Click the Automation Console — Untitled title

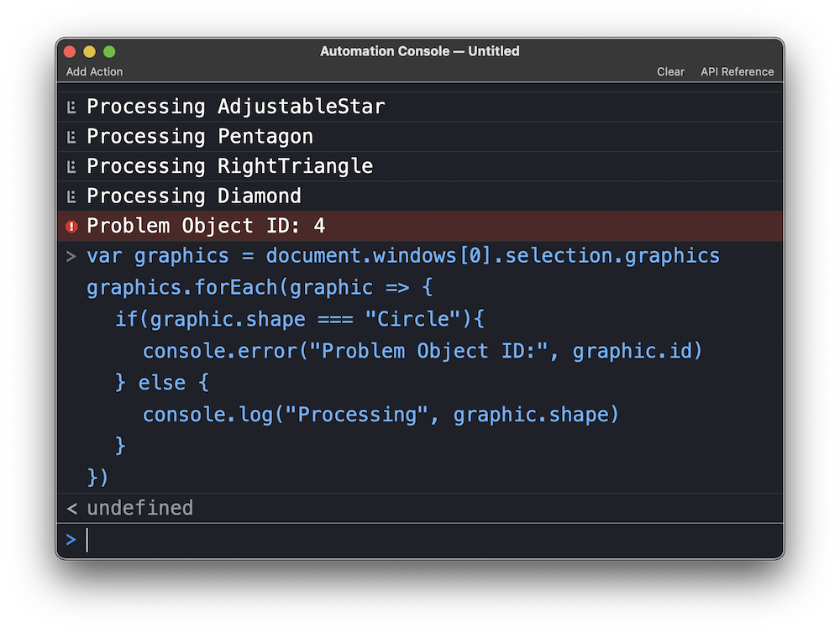419,51
